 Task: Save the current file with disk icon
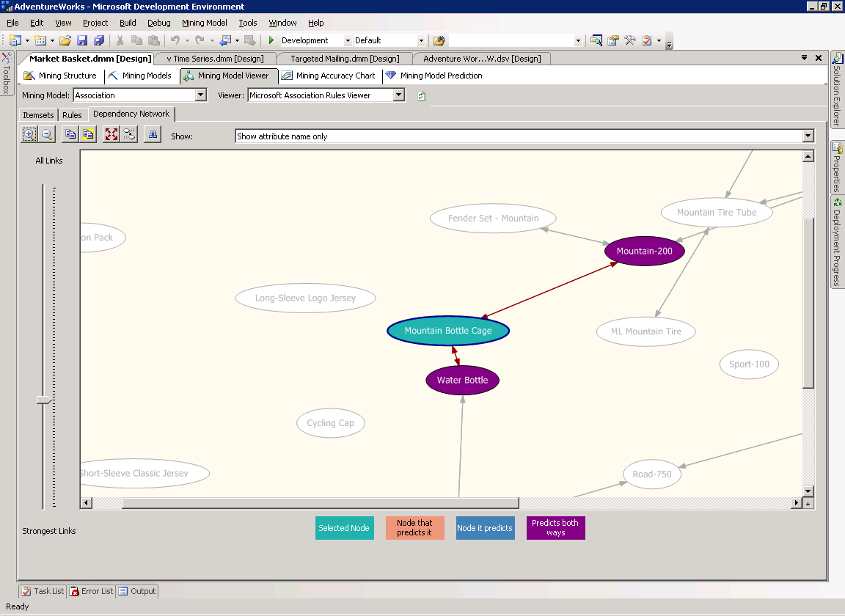[82, 40]
